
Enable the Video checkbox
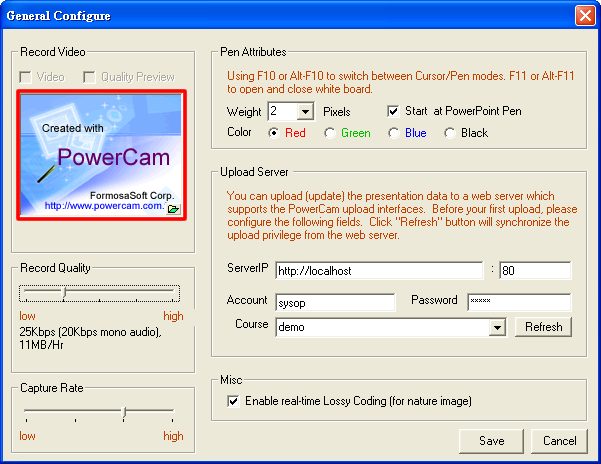point(26,77)
